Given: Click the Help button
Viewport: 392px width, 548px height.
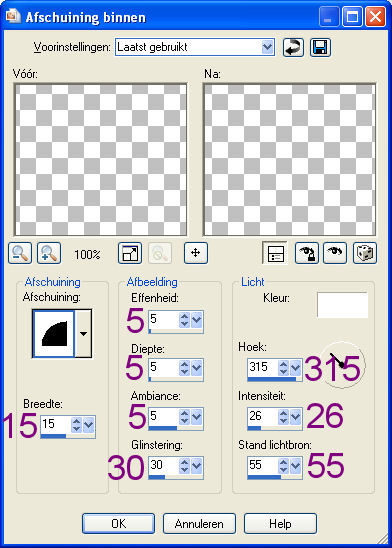Looking at the screenshot, I should [x=280, y=523].
